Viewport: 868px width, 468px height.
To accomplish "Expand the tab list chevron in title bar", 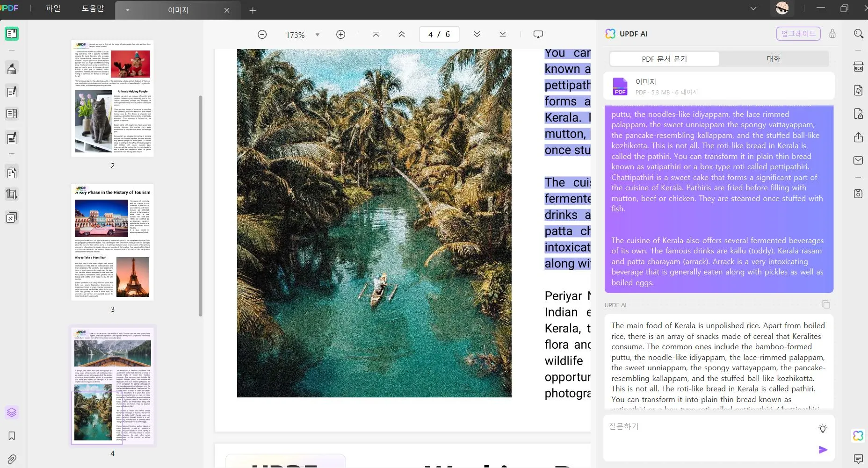I will 753,8.
